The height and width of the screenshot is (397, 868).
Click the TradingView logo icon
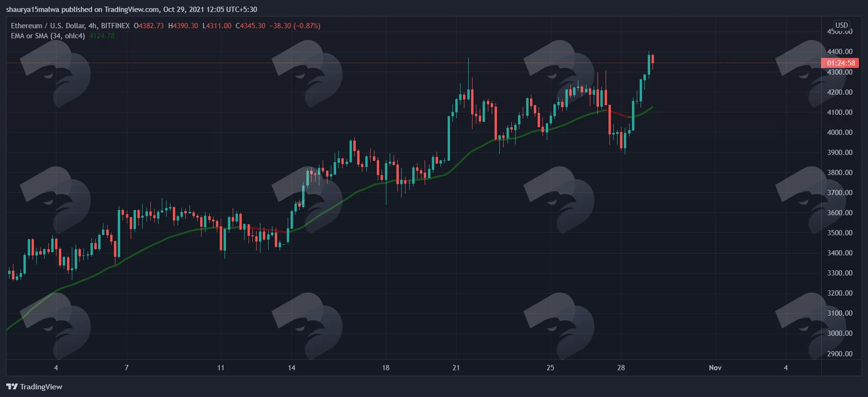pos(12,386)
